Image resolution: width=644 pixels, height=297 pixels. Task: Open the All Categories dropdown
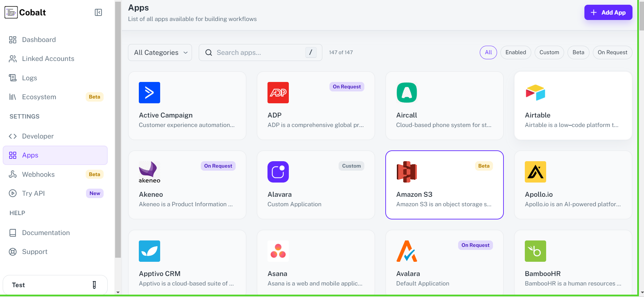[x=160, y=52]
